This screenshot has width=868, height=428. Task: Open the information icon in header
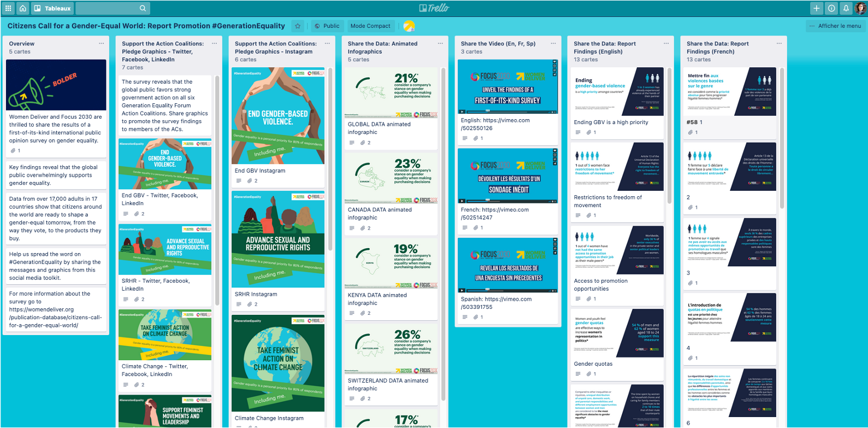831,8
